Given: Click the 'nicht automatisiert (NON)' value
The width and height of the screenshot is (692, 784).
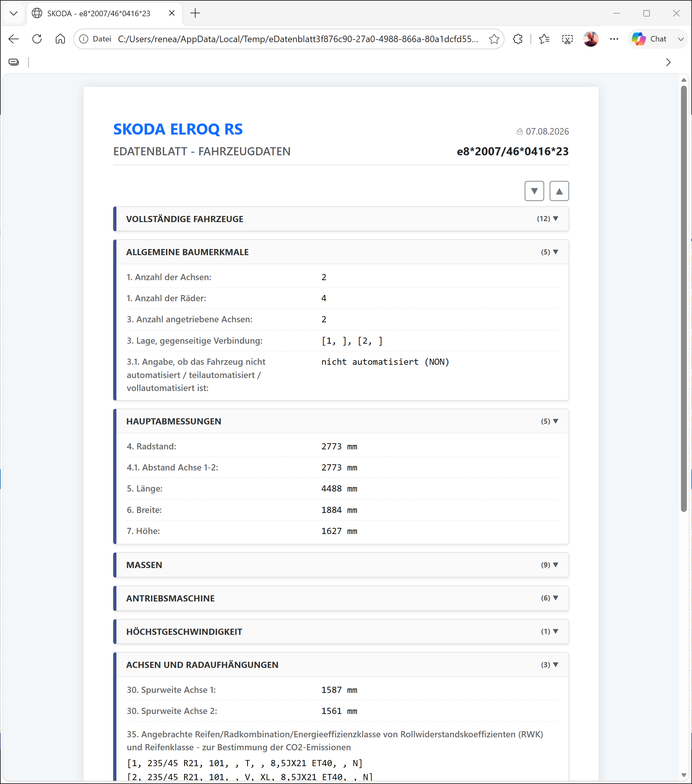Looking at the screenshot, I should click(x=385, y=362).
